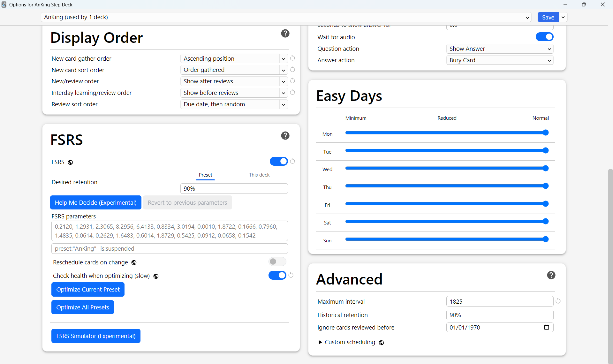Open the Answer action dropdown

pos(499,60)
